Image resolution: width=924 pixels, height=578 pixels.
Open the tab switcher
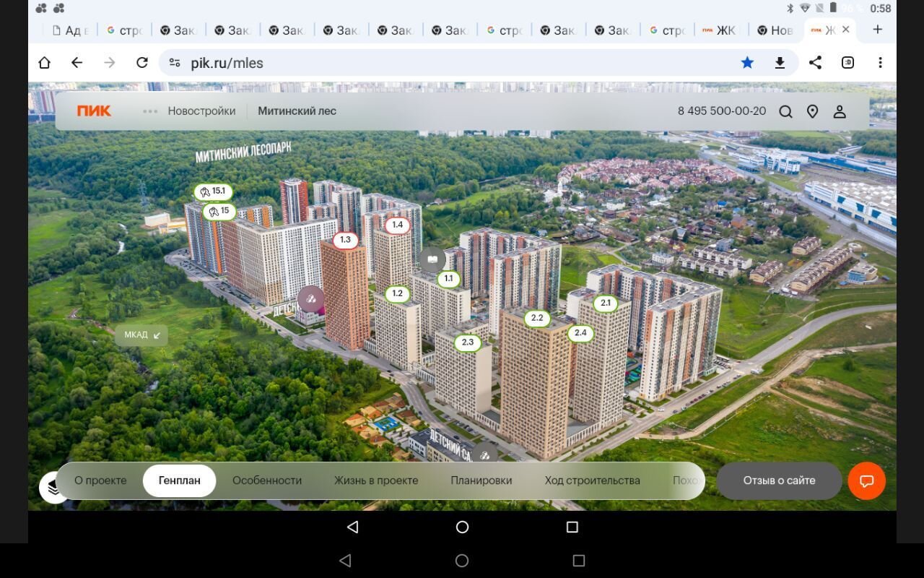(847, 63)
